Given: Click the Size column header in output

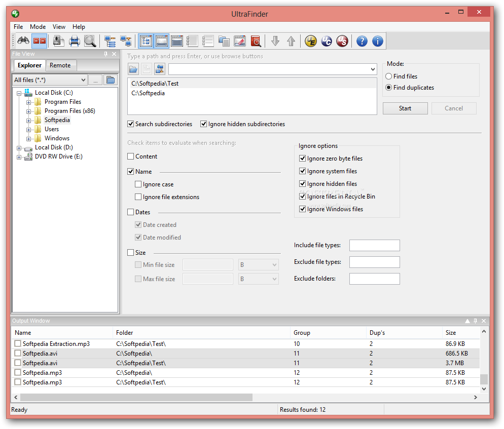Looking at the screenshot, I should 461,333.
